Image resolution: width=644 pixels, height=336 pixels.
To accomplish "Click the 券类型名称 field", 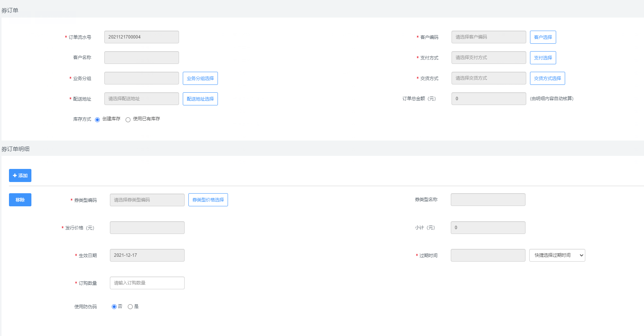I will tap(488, 200).
